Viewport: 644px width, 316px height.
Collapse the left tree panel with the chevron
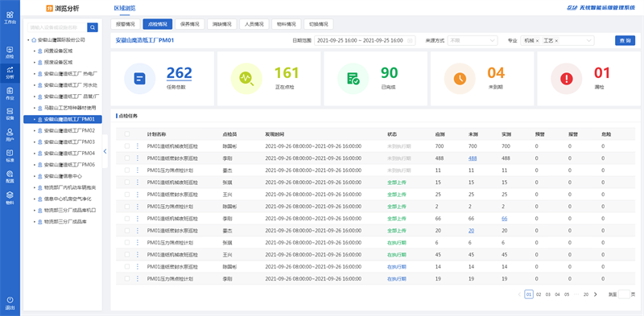click(105, 151)
